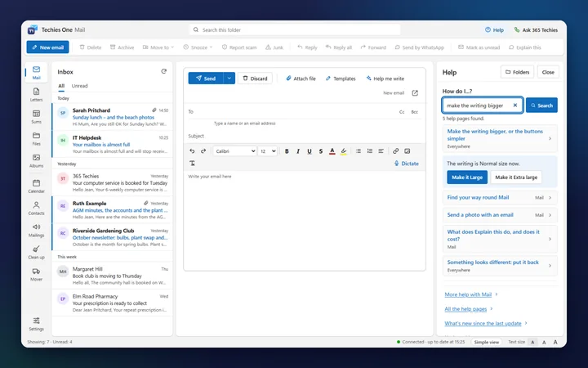Toggle italic formatting
The image size is (588, 368).
298,151
